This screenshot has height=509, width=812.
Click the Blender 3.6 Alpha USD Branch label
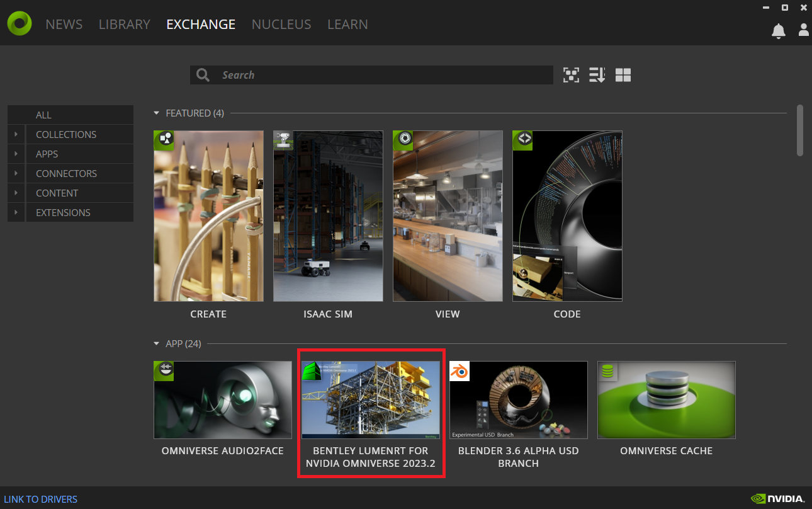519,457
